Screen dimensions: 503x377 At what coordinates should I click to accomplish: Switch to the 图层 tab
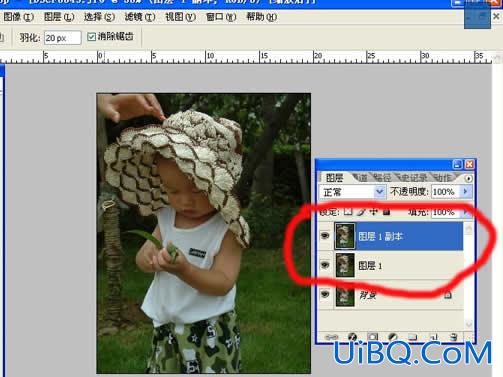pyautogui.click(x=334, y=178)
